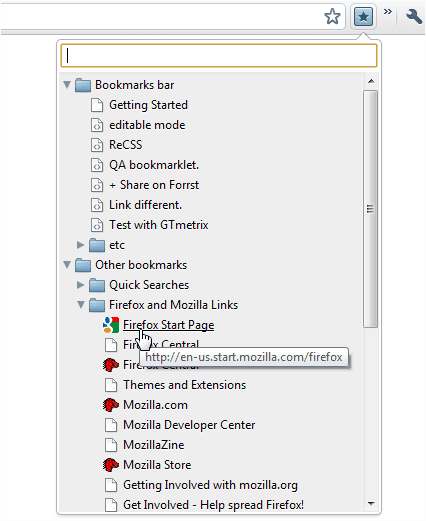
Task: Open the wrench settings menu
Action: point(413,16)
